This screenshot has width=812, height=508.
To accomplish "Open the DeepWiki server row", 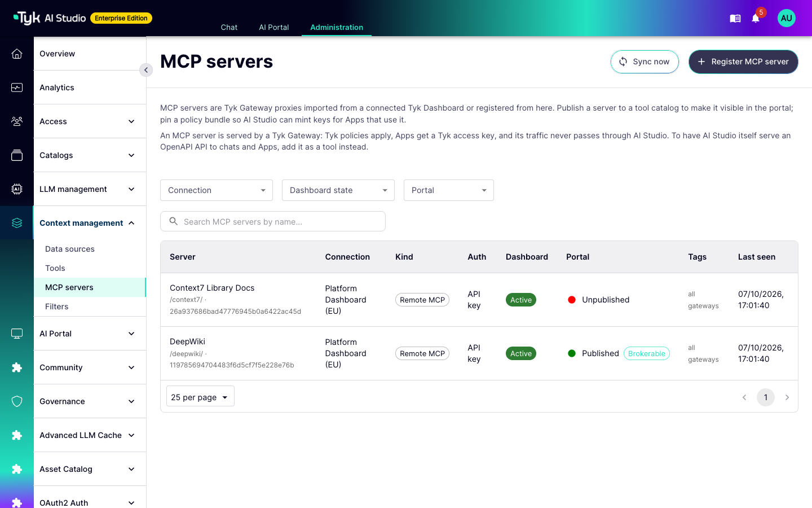I will coord(479,353).
